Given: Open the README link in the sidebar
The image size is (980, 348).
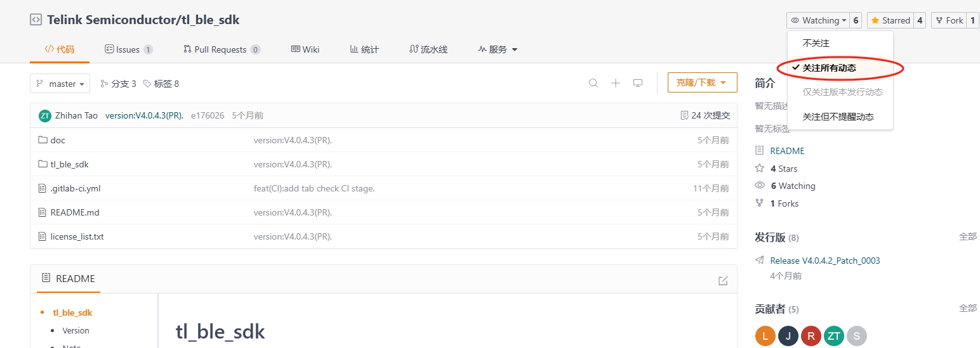Looking at the screenshot, I should (787, 151).
